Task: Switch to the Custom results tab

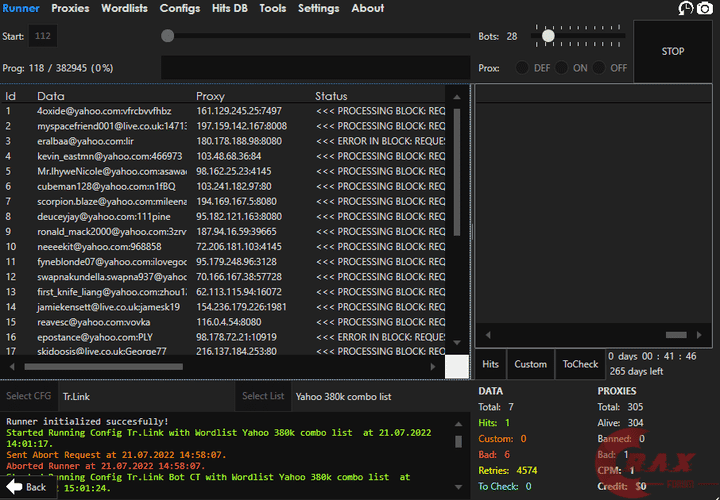Action: click(530, 364)
